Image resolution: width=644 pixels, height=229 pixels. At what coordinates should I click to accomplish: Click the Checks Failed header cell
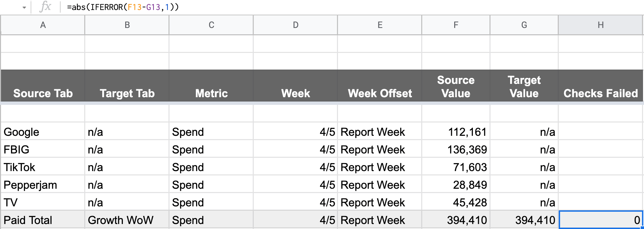tap(600, 86)
